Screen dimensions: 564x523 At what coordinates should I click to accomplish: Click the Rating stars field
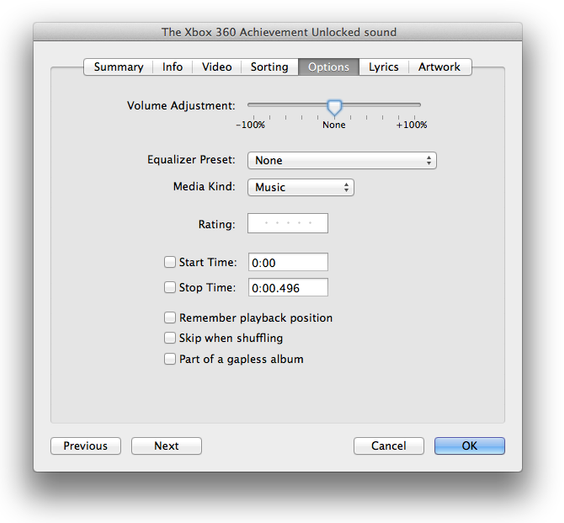click(x=288, y=223)
